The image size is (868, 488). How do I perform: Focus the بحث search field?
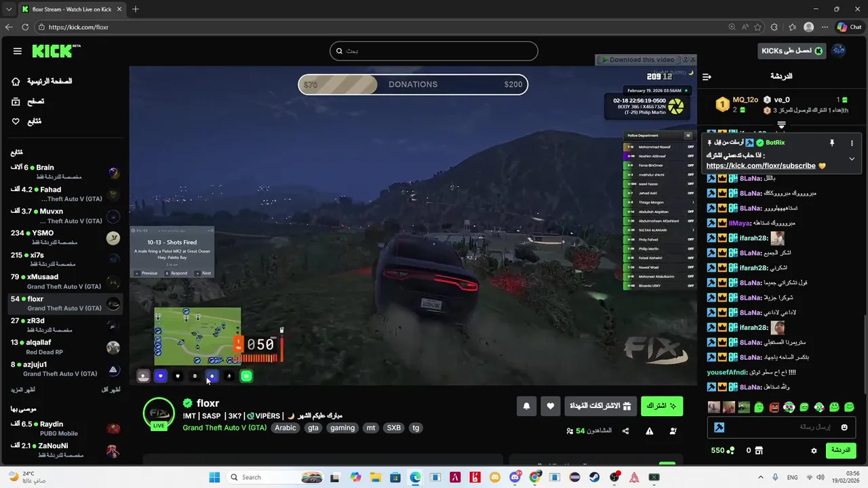click(434, 51)
